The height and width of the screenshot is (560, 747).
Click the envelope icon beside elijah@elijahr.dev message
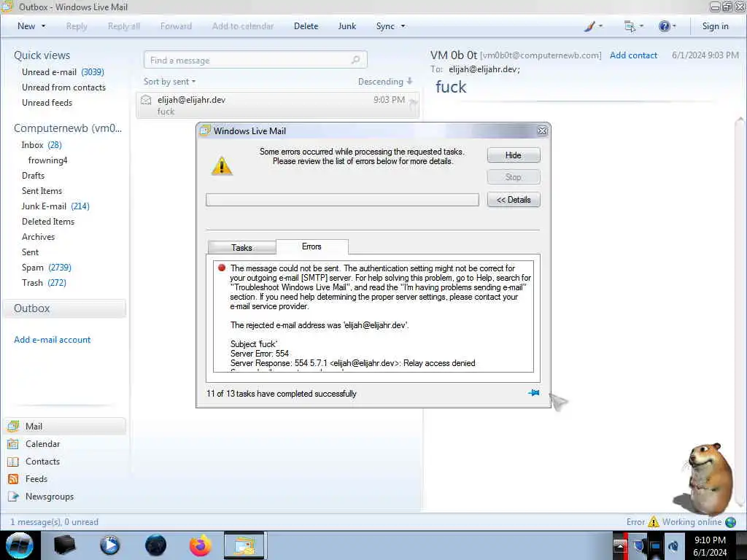tap(146, 100)
